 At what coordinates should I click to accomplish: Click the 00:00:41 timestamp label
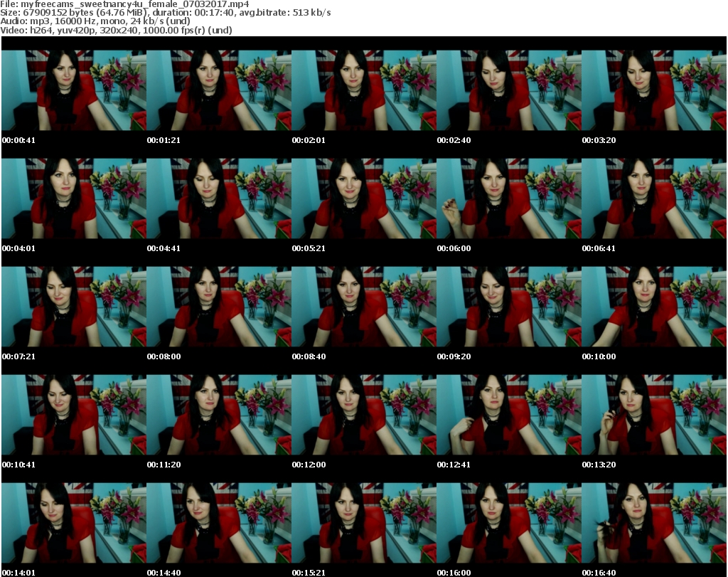pyautogui.click(x=18, y=140)
